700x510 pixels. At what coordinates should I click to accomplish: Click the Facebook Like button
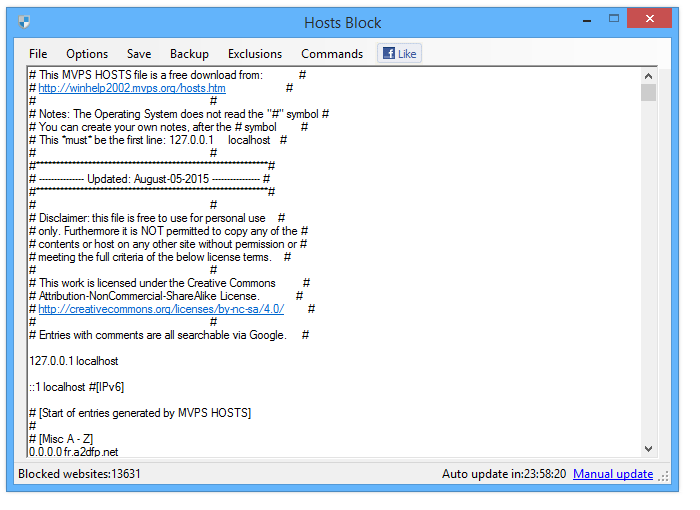(400, 54)
